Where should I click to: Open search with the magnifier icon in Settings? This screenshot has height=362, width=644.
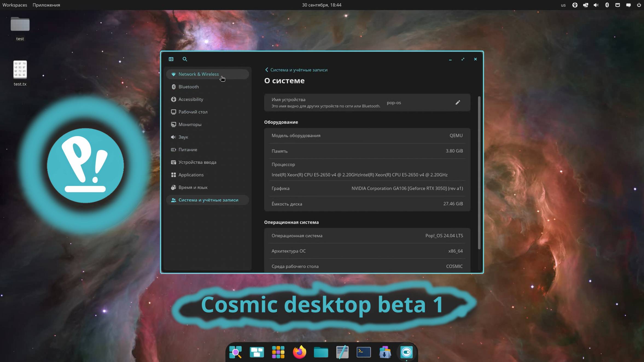185,59
